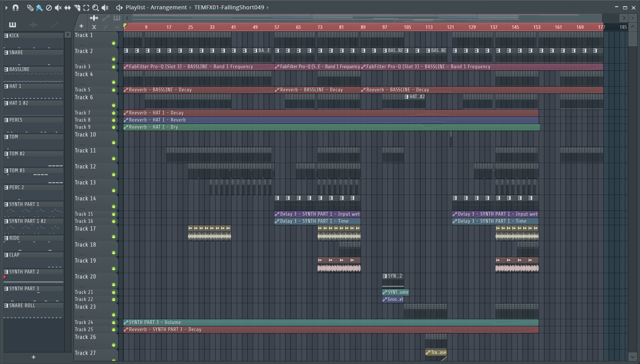The image size is (640, 364).
Task: Select the Playback speaker tool
Action: pos(105,8)
